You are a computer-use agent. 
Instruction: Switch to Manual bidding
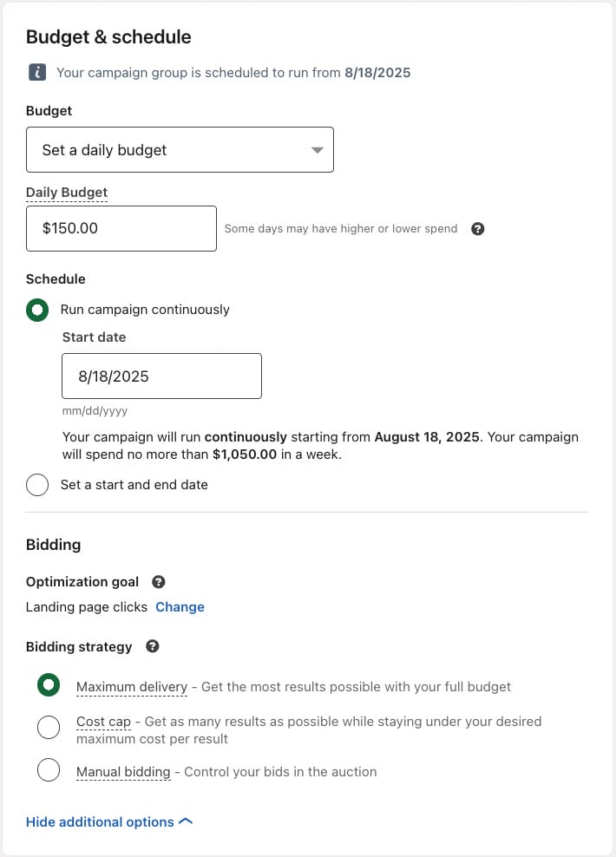point(49,771)
